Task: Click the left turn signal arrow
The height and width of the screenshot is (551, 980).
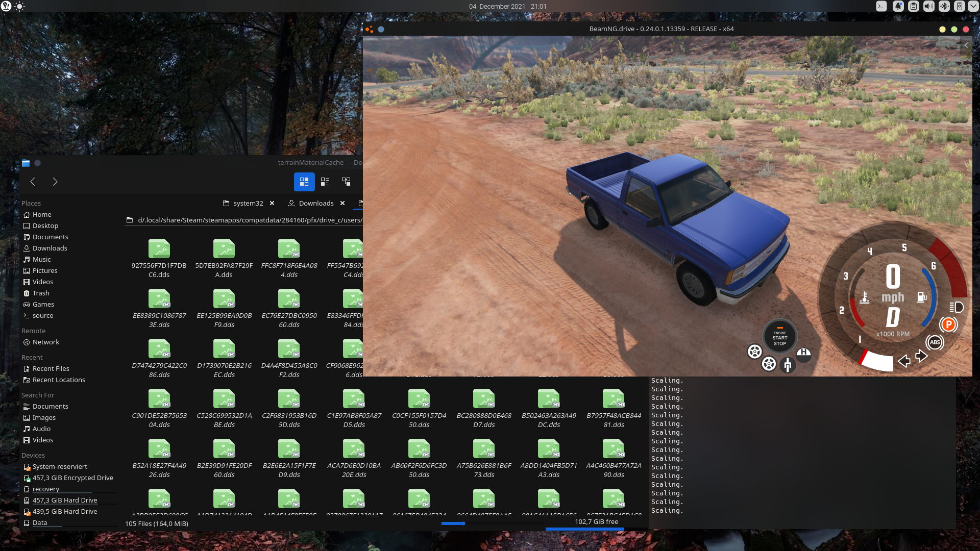Action: 904,361
